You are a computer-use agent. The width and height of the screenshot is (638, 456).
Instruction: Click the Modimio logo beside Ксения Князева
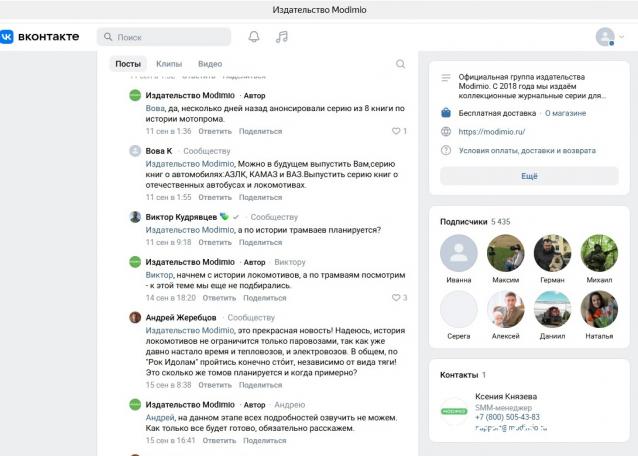click(x=454, y=411)
